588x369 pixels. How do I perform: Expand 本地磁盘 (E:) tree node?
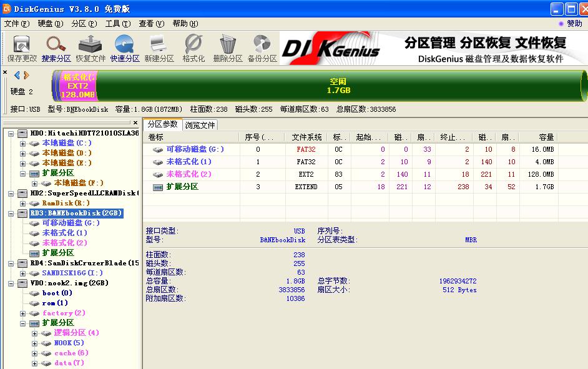[x=23, y=164]
